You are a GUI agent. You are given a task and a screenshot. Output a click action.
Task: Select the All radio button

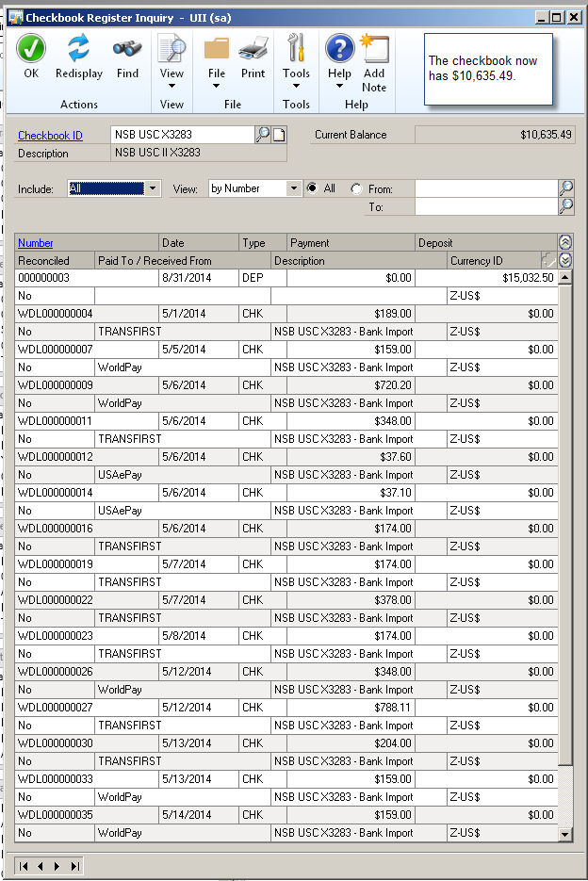tap(311, 188)
